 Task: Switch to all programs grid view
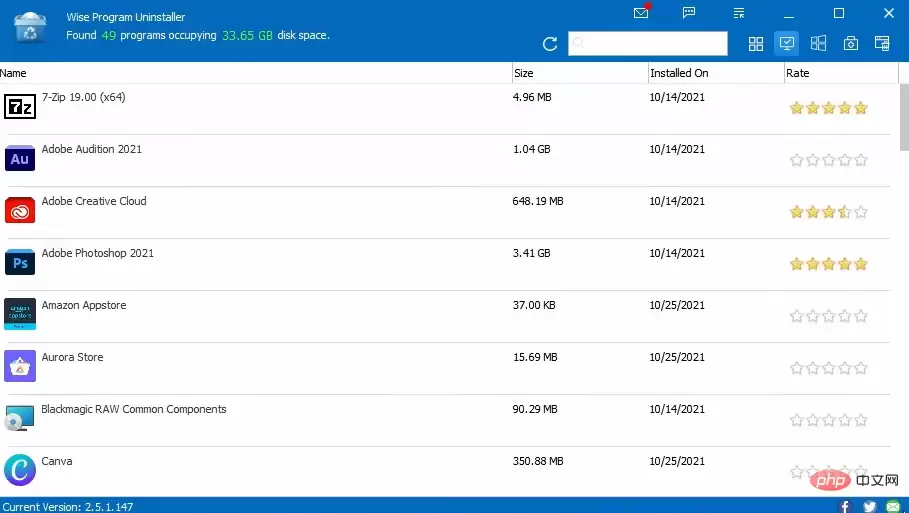click(756, 43)
